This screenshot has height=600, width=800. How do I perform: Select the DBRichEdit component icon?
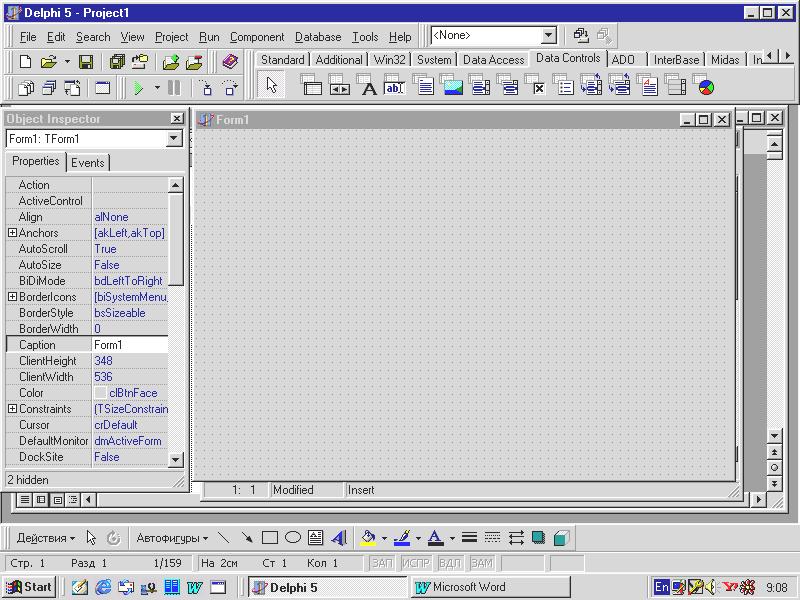coord(647,85)
